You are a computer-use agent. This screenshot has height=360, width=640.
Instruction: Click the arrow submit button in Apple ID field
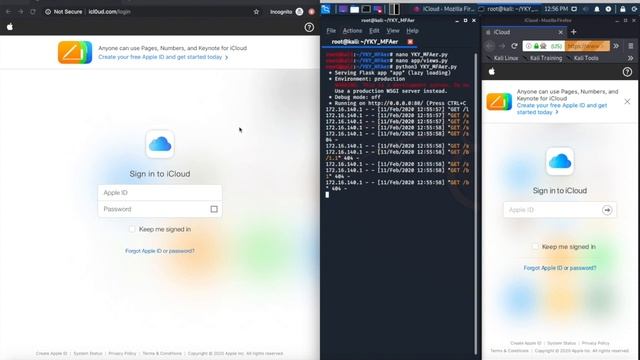[607, 210]
